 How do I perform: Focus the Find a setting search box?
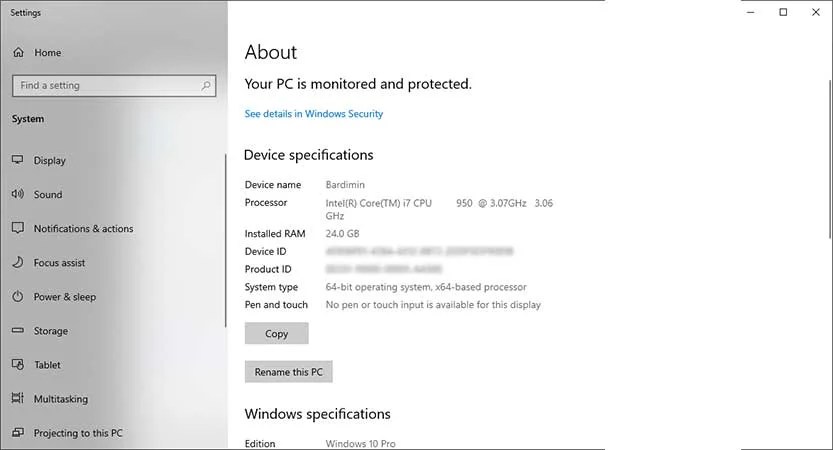pos(114,85)
